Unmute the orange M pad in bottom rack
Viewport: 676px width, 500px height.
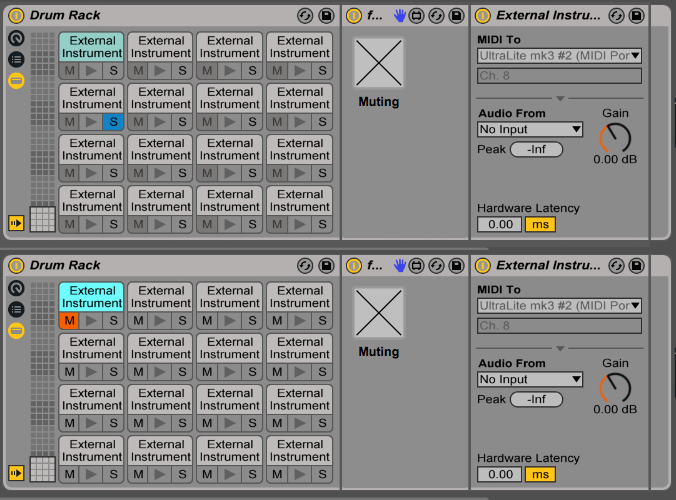[x=69, y=321]
